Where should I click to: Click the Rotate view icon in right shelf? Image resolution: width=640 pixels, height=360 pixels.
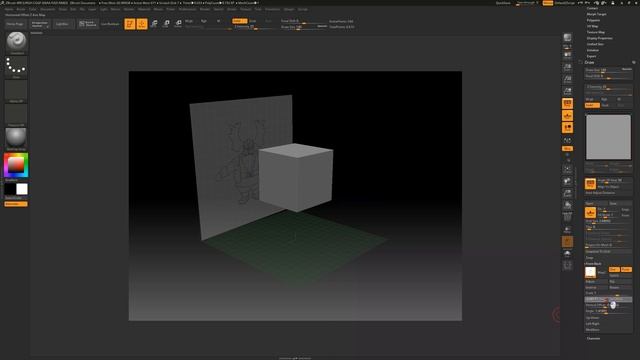[x=567, y=205]
